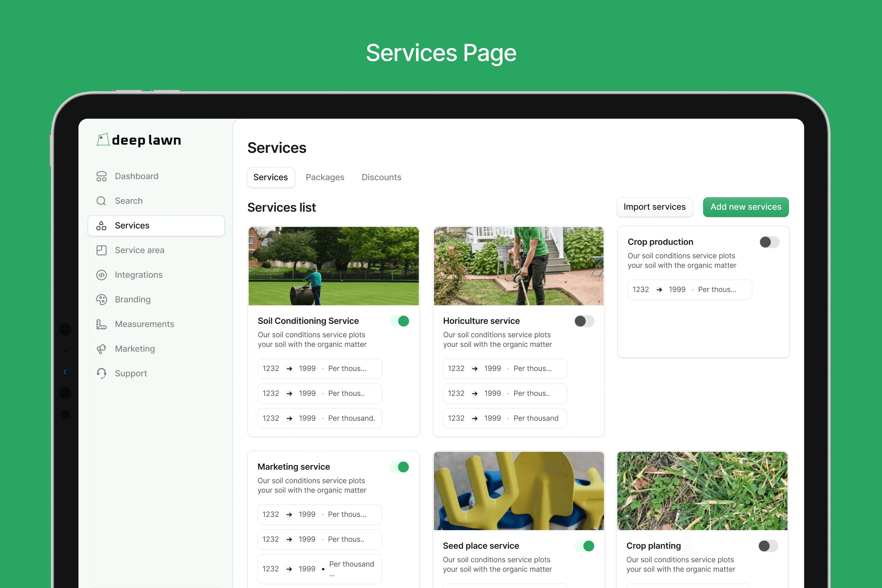Switch off the Marketing service toggle
Viewport: 882px width, 588px height.
399,467
